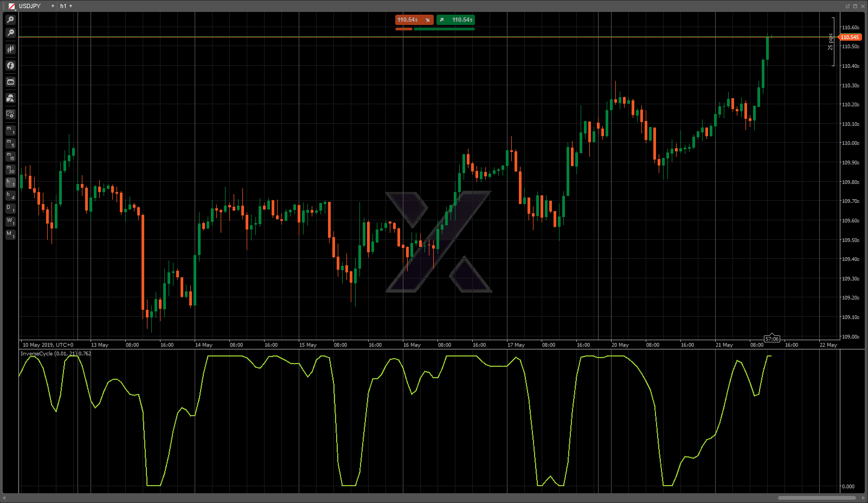The height and width of the screenshot is (503, 868).
Task: Switch to the m1 timeframe
Action: click(x=10, y=130)
